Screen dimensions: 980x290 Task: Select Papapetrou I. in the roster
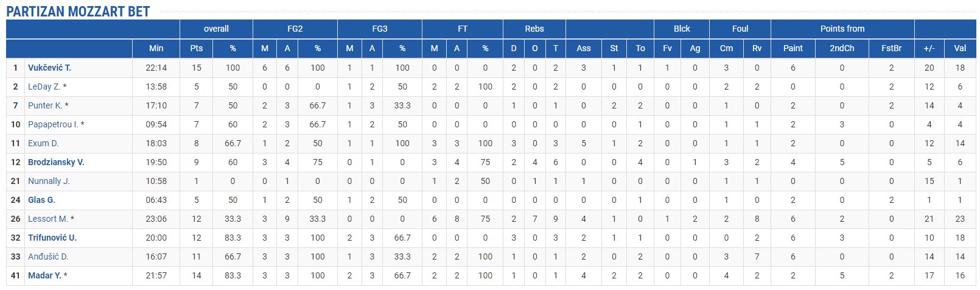point(53,124)
